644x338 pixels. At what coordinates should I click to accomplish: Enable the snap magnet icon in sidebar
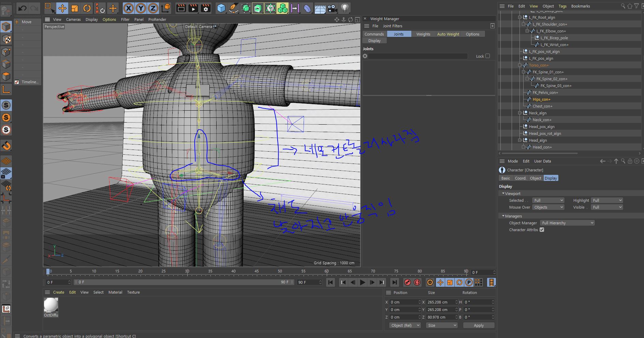(x=6, y=146)
